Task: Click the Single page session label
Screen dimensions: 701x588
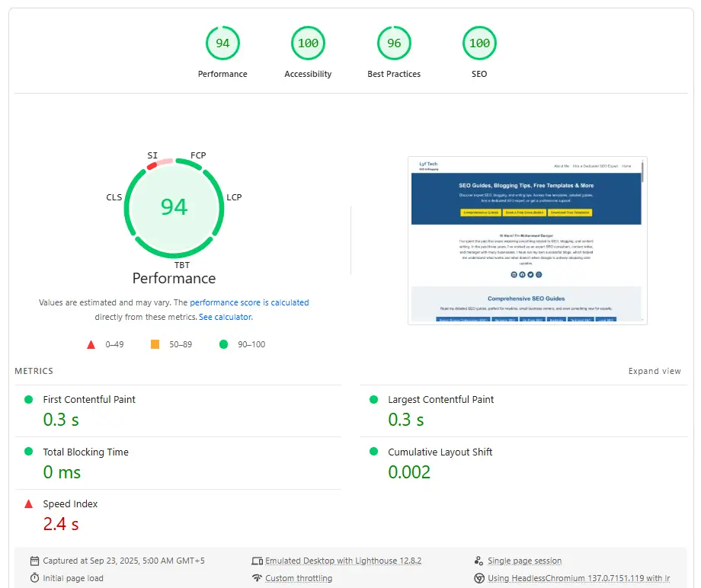Action: pyautogui.click(x=524, y=561)
